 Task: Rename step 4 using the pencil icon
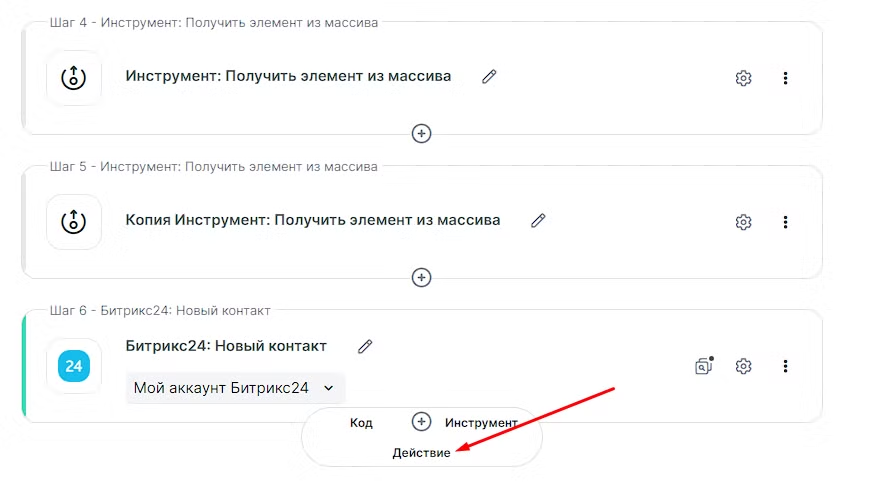pyautogui.click(x=489, y=77)
